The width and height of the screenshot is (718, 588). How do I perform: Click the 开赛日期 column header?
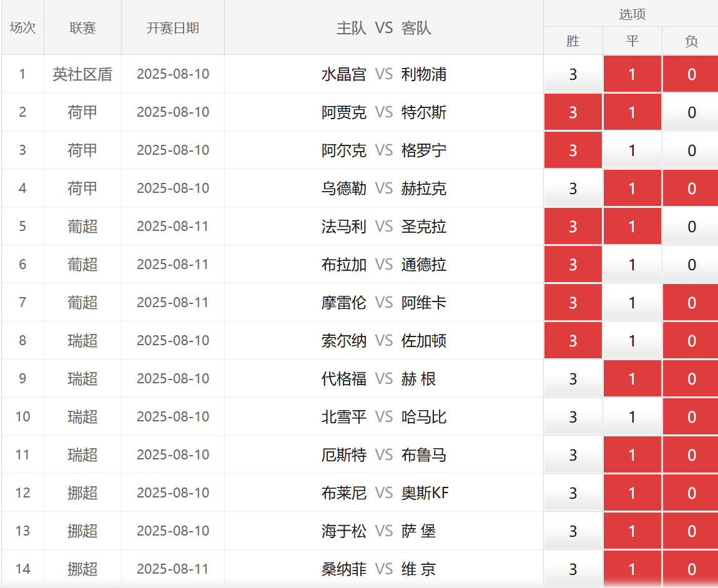tap(172, 27)
